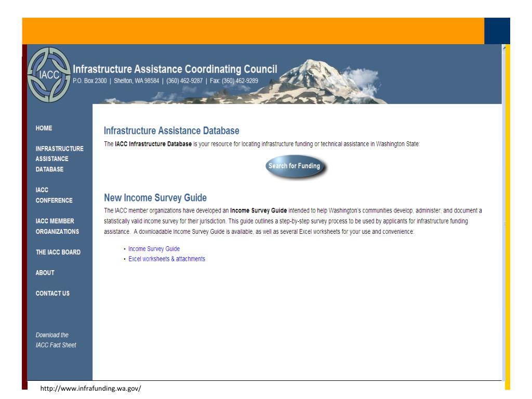Click the infrafunding.wa.gov URL caption
The image size is (532, 399).
(90, 389)
